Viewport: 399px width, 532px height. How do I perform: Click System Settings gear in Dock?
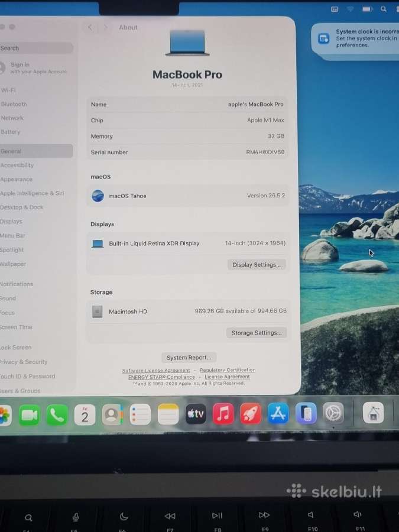[333, 413]
